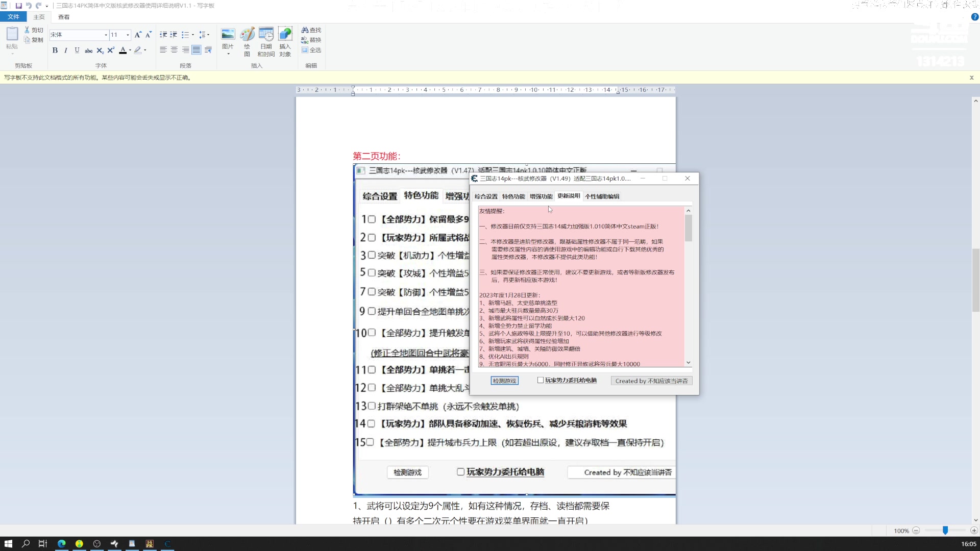Zoom in with the plus button
980x551 pixels.
click(x=974, y=531)
